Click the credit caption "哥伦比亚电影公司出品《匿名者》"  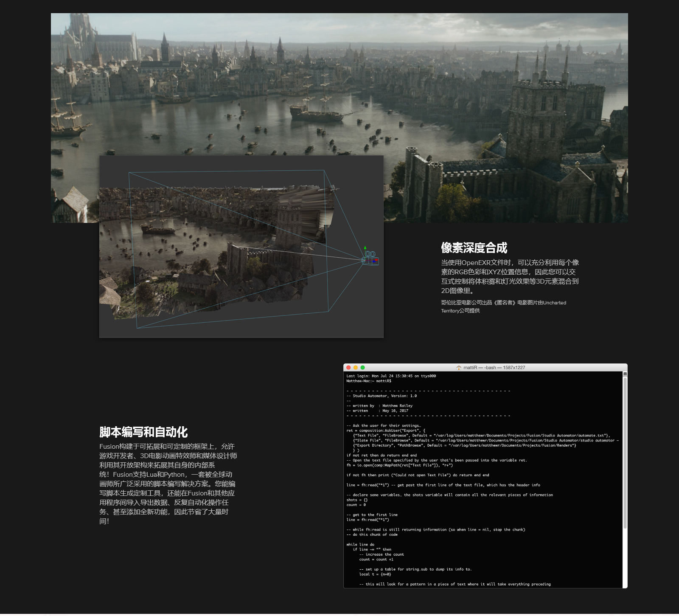[x=504, y=307]
